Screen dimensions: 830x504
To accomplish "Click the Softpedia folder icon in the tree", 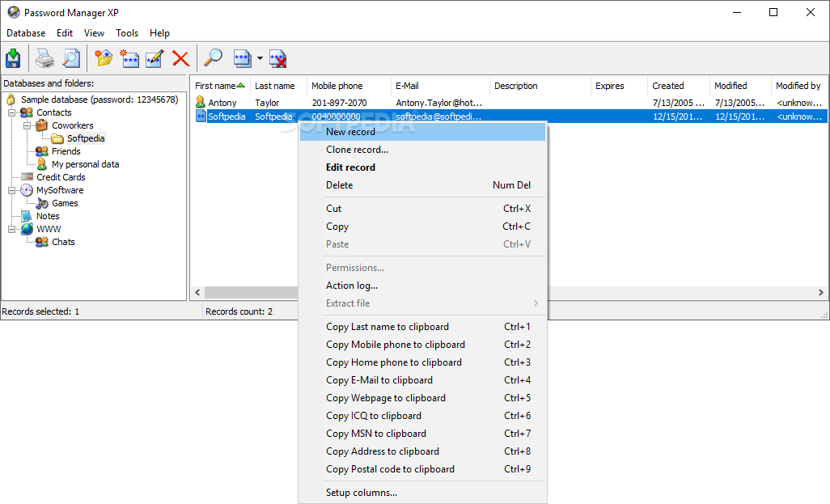I will tap(57, 138).
